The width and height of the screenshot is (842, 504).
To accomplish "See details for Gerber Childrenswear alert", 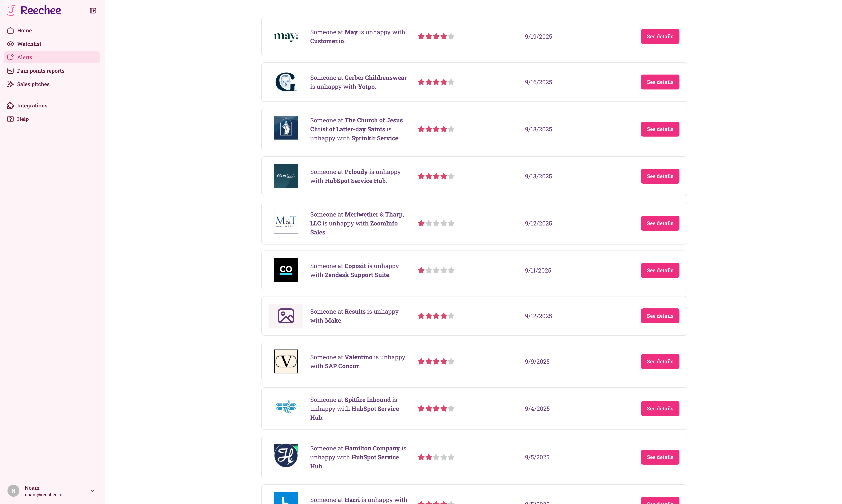I will pyautogui.click(x=660, y=82).
